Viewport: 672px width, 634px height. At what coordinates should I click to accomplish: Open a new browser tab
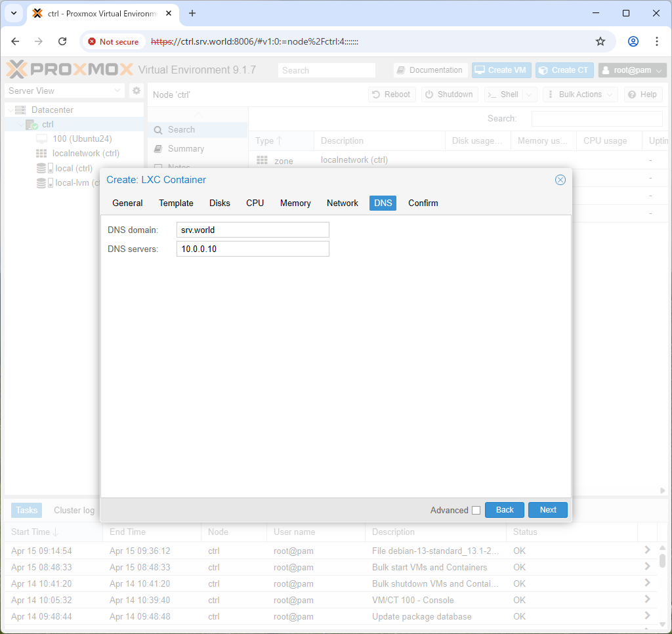[192, 13]
